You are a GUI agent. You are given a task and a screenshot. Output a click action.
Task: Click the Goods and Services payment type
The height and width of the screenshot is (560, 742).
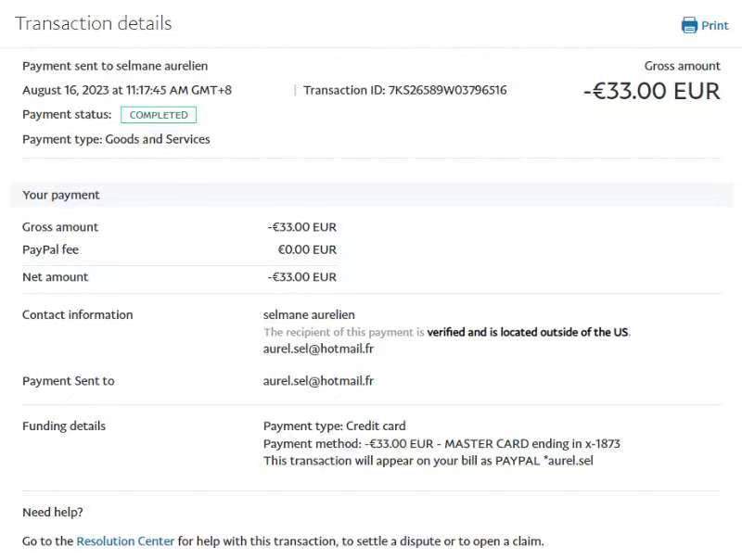coord(158,139)
